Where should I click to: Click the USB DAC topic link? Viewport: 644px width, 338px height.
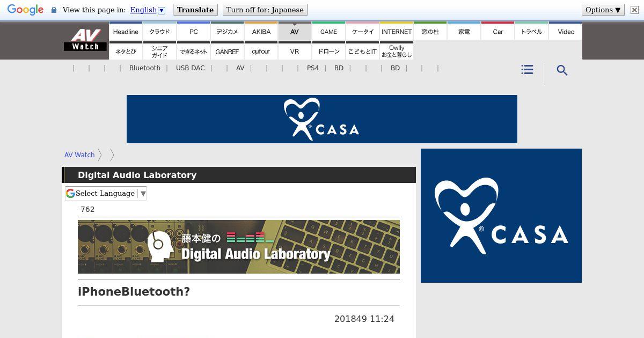point(191,68)
